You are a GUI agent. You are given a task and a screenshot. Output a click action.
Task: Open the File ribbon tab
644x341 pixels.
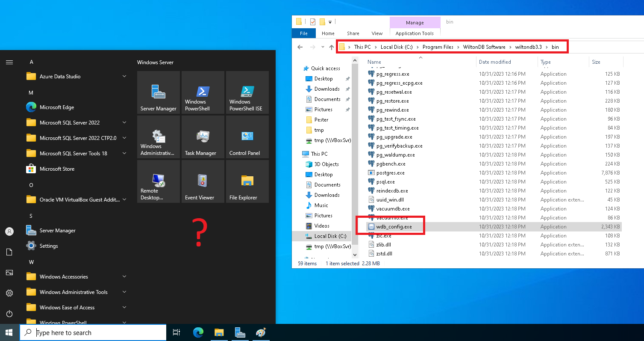coord(304,33)
